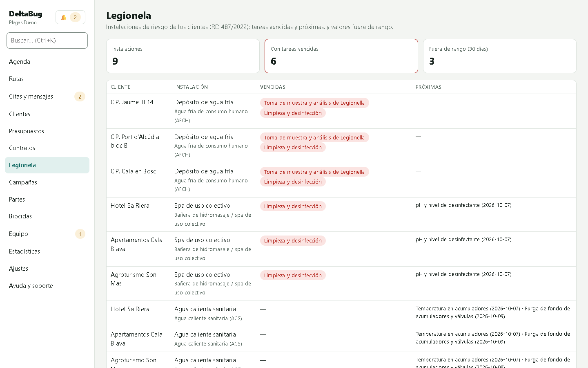This screenshot has width=588, height=368.
Task: Open Agenda in the sidebar
Action: coord(47,62)
